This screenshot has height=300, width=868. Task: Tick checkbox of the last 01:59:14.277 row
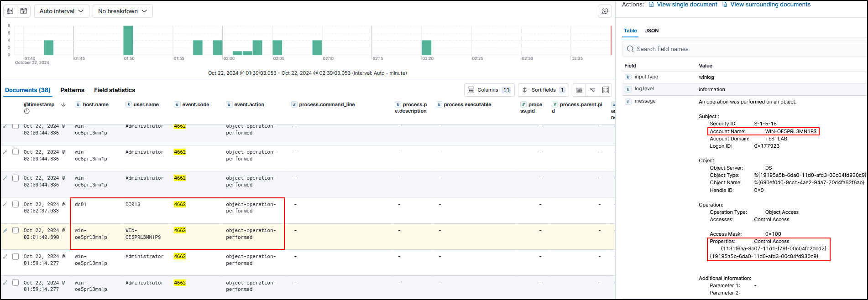(16, 283)
